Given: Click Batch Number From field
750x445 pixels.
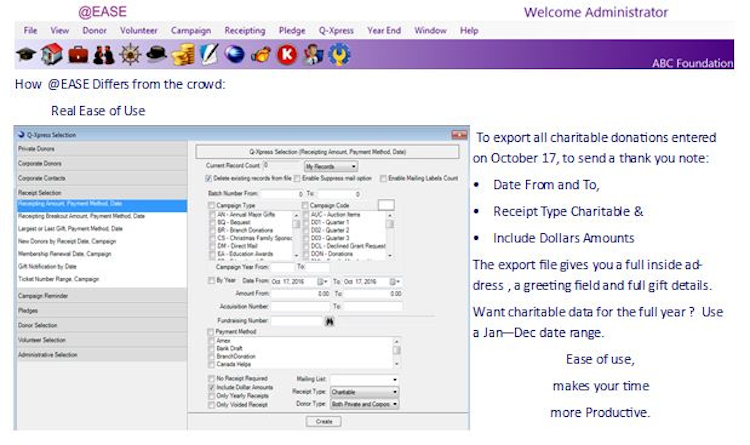Looking at the screenshot, I should click(282, 194).
